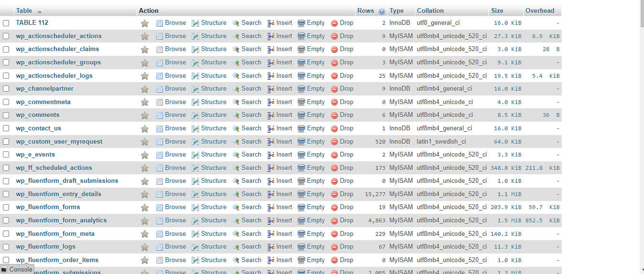Click the Rows column help icon
The height and width of the screenshot is (274, 644).
tap(382, 11)
